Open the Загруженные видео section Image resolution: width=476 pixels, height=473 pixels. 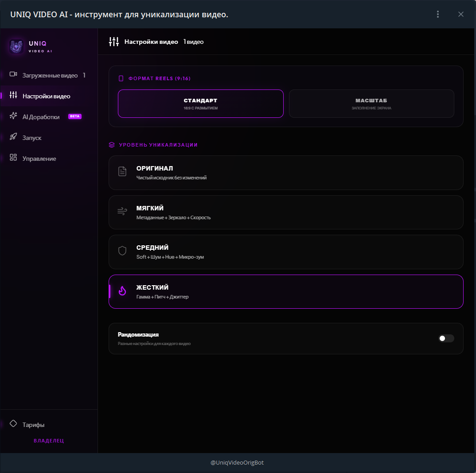tap(50, 75)
